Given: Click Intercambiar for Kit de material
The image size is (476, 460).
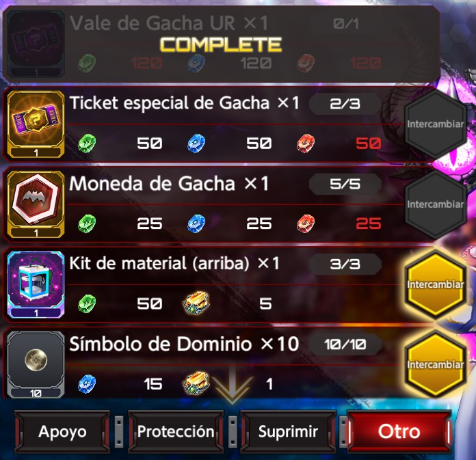Looking at the screenshot, I should coord(436,284).
